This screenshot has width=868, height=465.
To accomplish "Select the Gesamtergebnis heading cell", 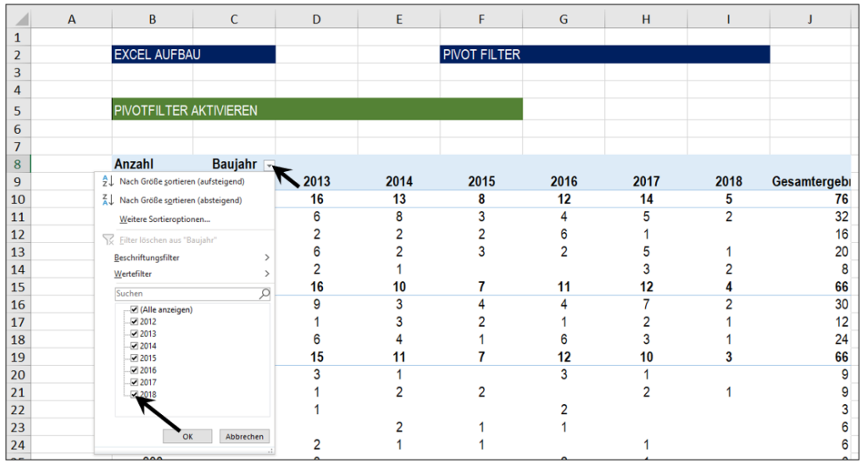I will 810,181.
